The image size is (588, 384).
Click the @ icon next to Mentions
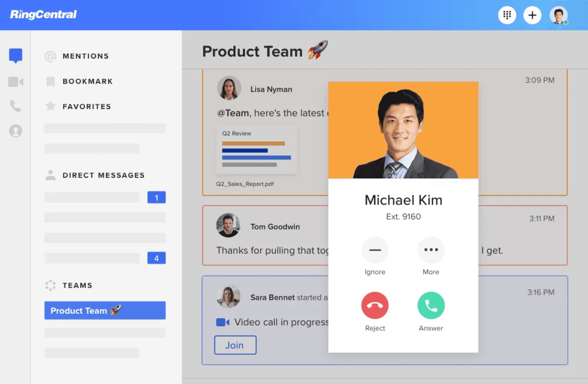(x=50, y=56)
